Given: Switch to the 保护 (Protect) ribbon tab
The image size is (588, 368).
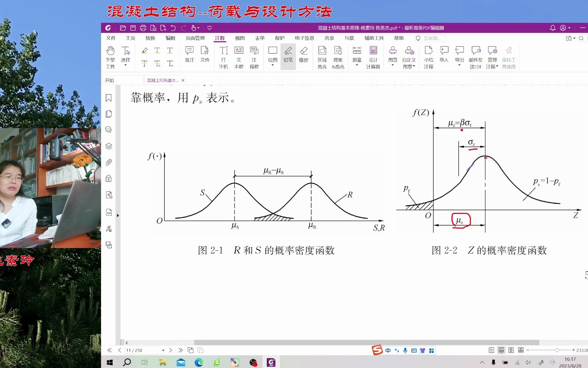Looking at the screenshot, I should (x=280, y=38).
